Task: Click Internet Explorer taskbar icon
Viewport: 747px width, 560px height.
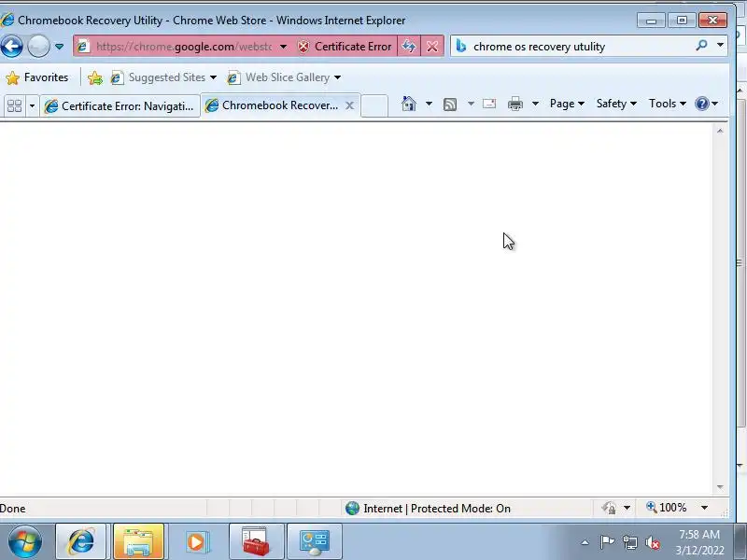Action: [x=81, y=541]
